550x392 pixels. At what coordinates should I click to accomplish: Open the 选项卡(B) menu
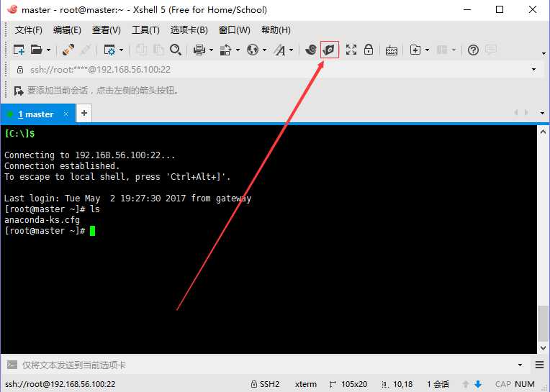pyautogui.click(x=189, y=30)
